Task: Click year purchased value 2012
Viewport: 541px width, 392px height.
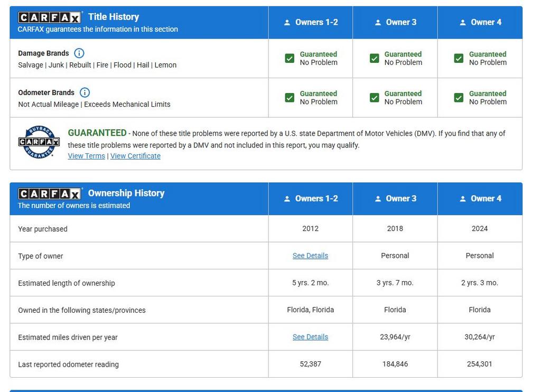Action: pos(311,229)
